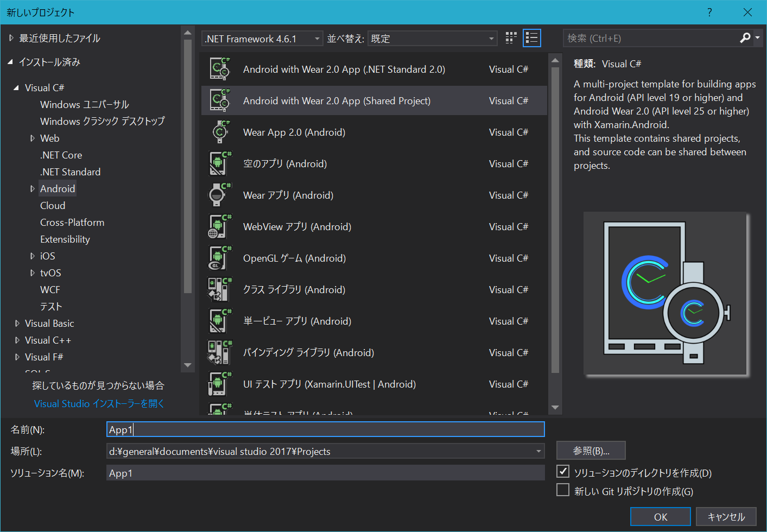
Task: Expand the Visual Basic tree node
Action: click(17, 323)
